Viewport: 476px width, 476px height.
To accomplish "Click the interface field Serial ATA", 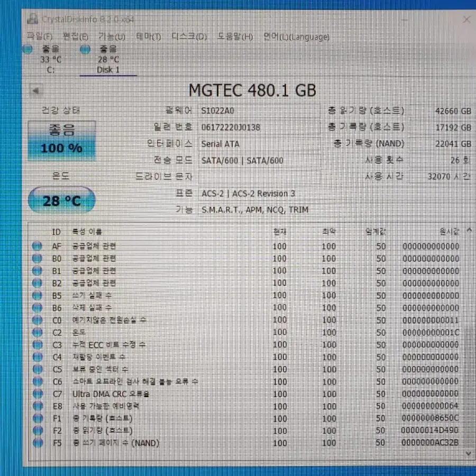I will [x=259, y=143].
